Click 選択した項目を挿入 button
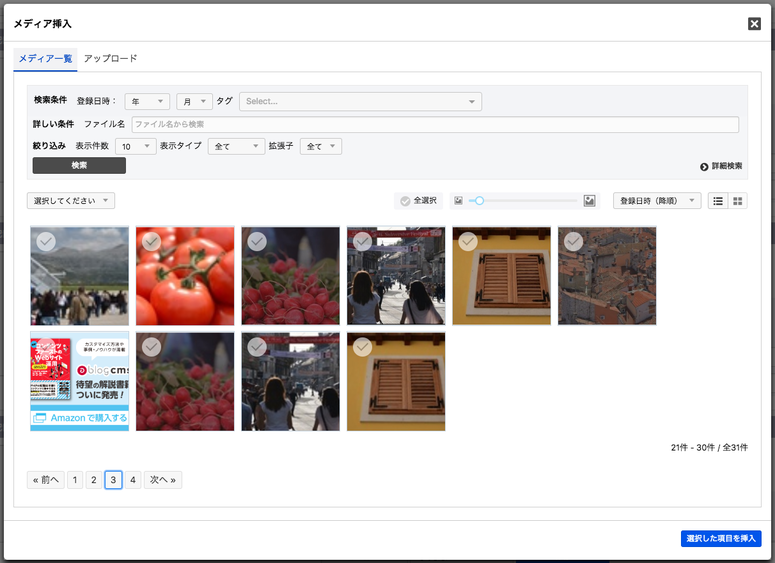 click(x=721, y=539)
